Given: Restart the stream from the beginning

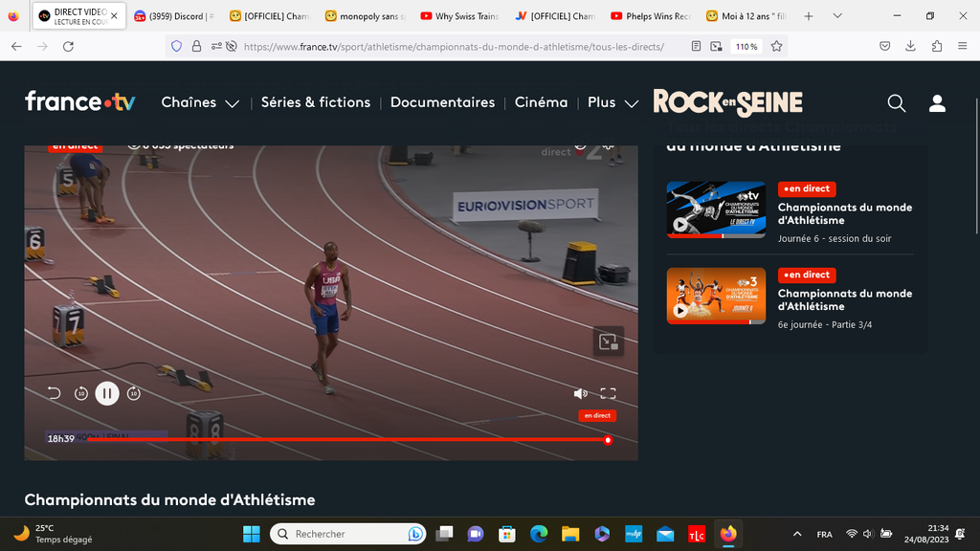Looking at the screenshot, I should (55, 393).
